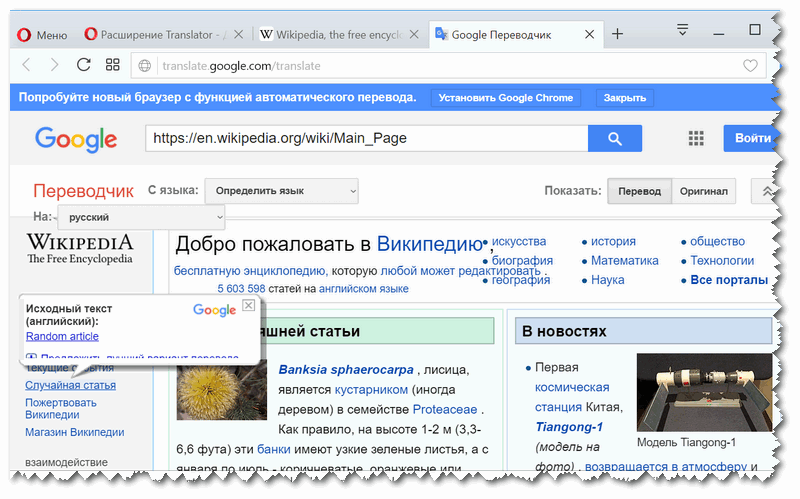Image resolution: width=800 pixels, height=499 pixels.
Task: Open the 5 603 598 articles link
Action: pyautogui.click(x=241, y=289)
